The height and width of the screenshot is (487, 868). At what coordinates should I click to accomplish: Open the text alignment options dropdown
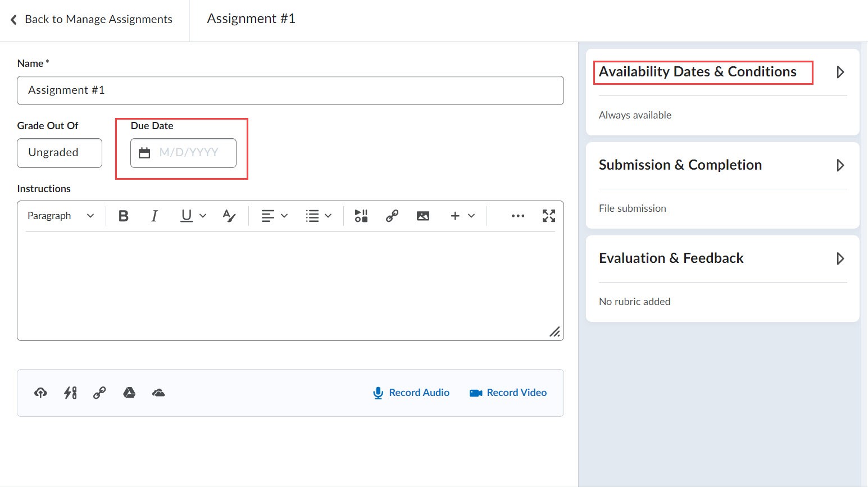pos(274,216)
